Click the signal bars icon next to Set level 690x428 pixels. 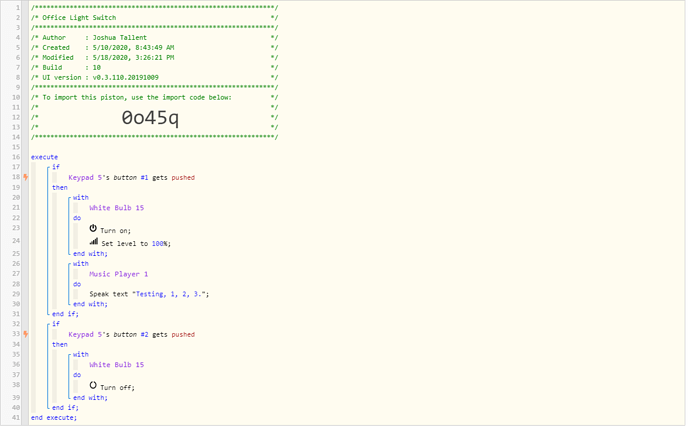94,241
